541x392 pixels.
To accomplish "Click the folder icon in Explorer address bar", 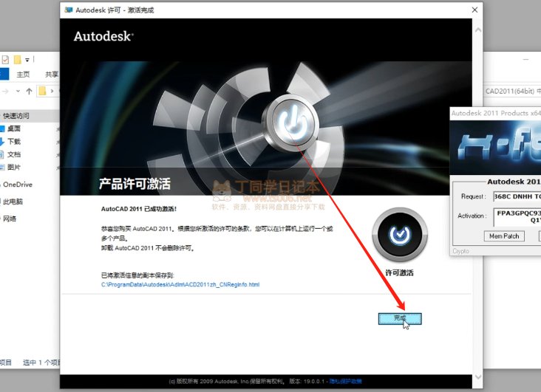I will 42,91.
